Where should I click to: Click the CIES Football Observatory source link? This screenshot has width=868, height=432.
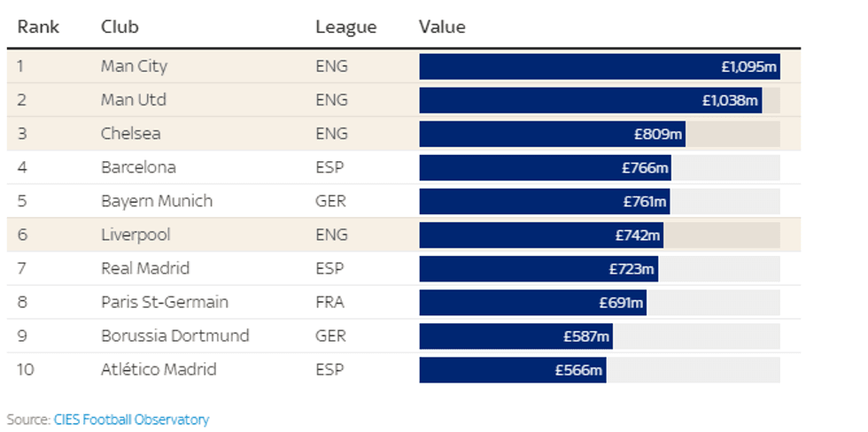[x=131, y=420]
